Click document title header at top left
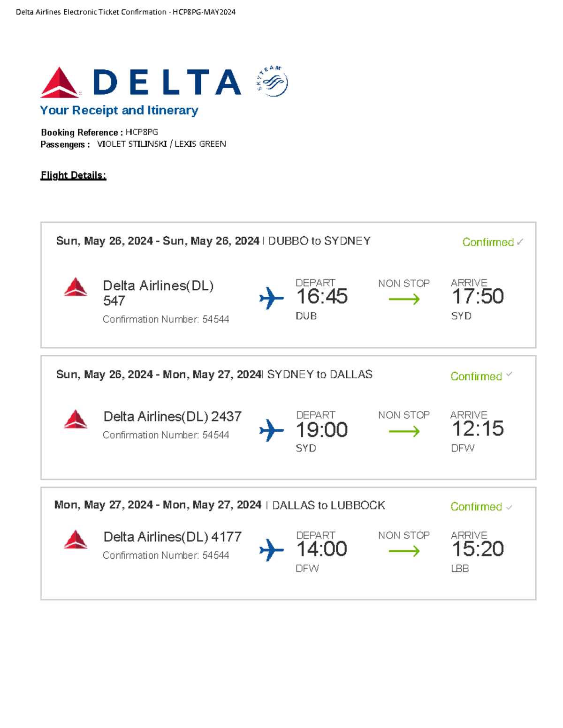563x728 pixels. click(126, 12)
